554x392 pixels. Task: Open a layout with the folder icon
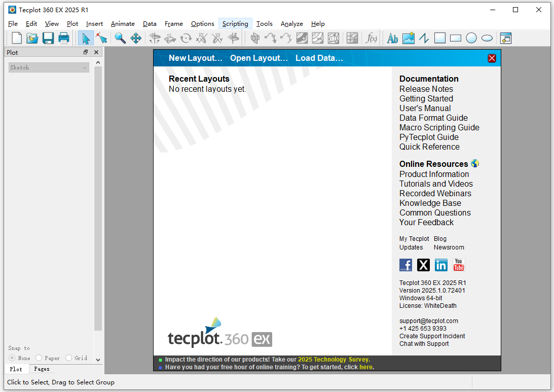32,38
